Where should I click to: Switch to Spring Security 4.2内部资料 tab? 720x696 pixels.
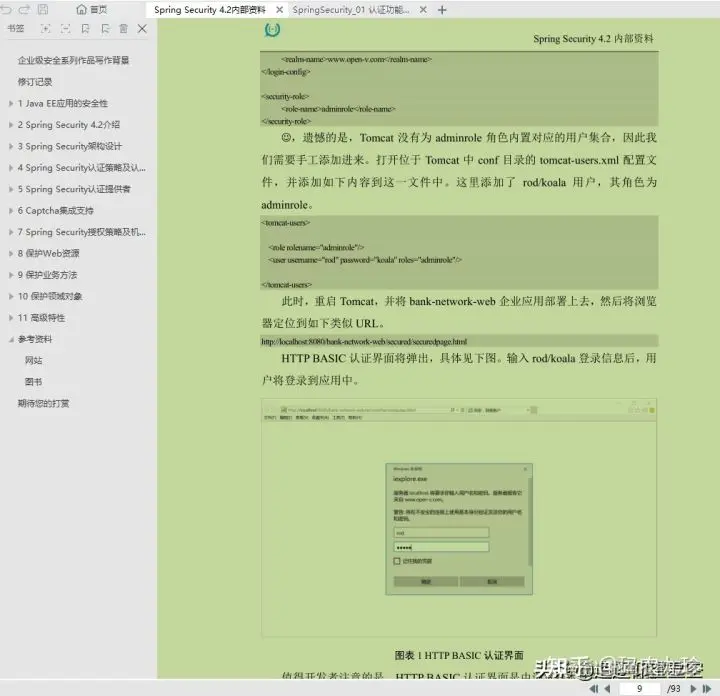point(210,10)
